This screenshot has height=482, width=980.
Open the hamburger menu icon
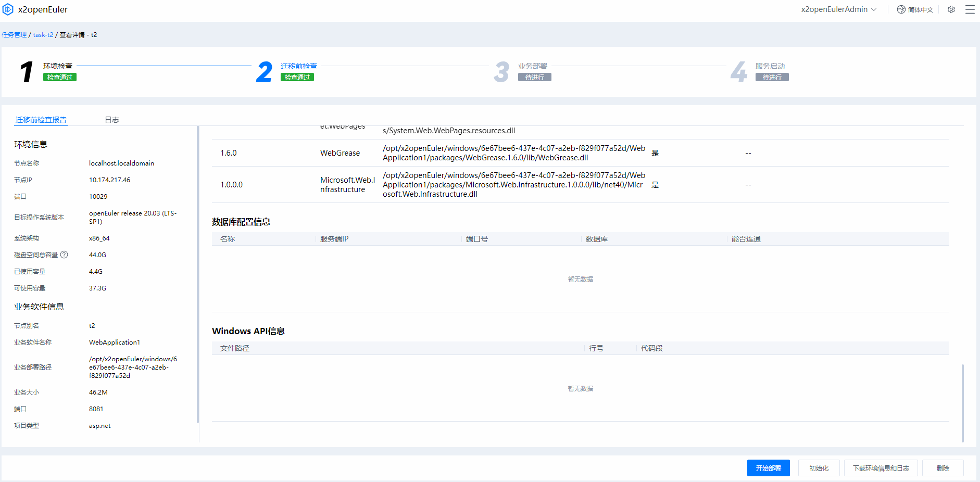[x=970, y=9]
